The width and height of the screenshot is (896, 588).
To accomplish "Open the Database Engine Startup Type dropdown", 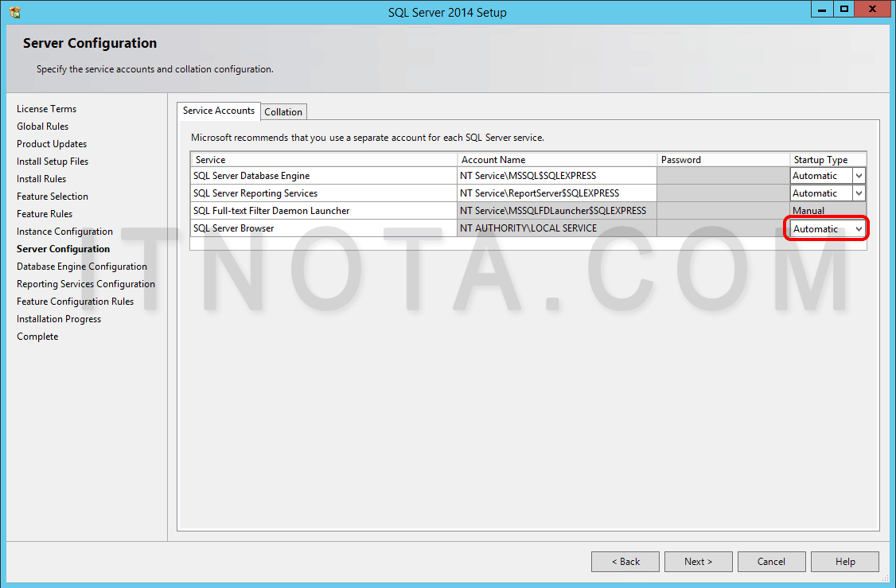I will [860, 175].
